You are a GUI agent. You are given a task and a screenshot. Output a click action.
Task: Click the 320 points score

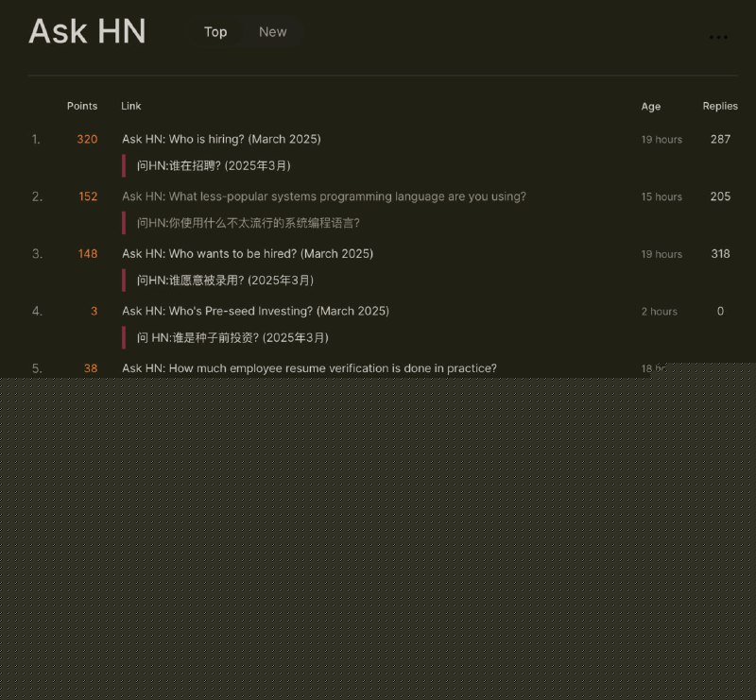(87, 139)
